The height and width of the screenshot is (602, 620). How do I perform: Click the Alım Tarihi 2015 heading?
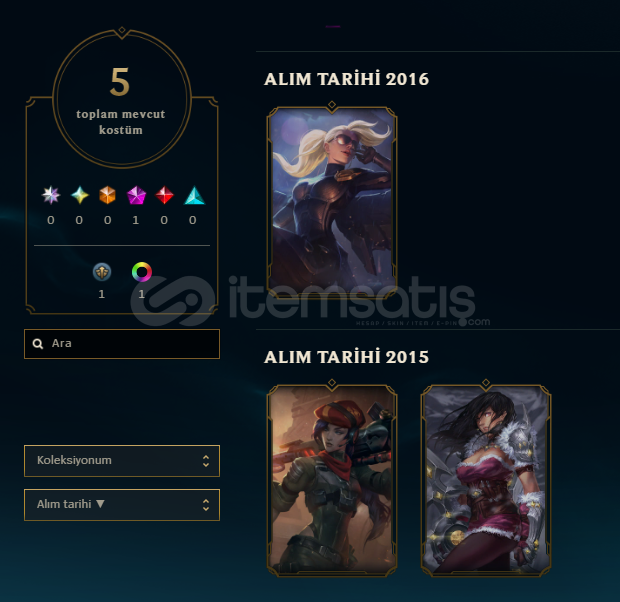tap(346, 357)
